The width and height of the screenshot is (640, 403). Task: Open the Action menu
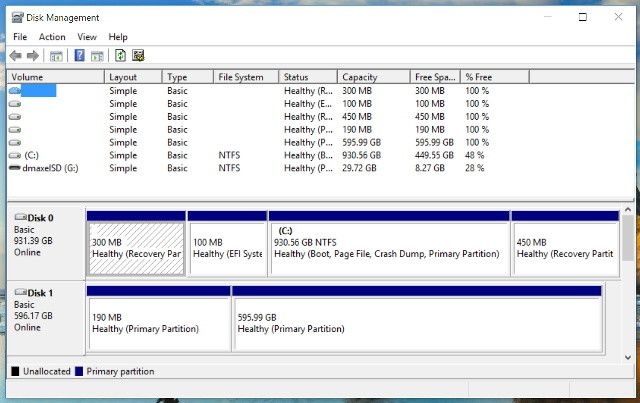[x=52, y=37]
